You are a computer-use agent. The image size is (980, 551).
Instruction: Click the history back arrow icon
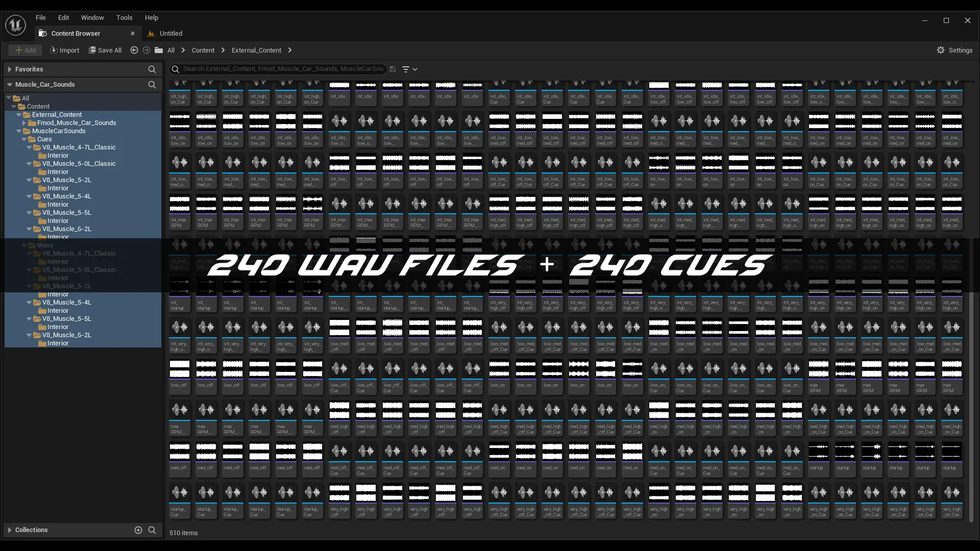(x=134, y=50)
